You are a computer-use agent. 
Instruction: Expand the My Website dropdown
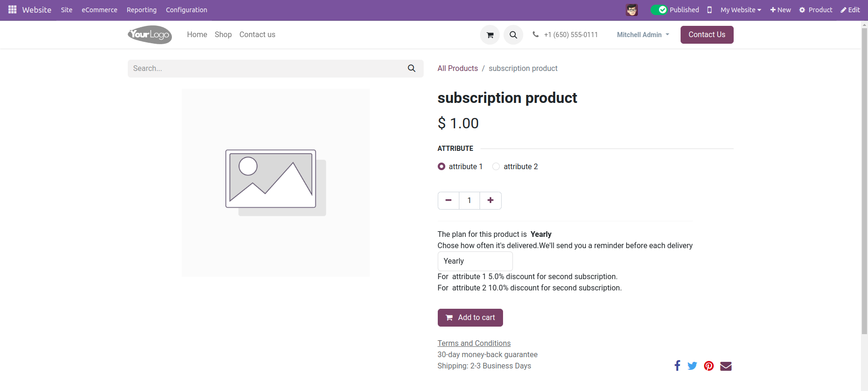pyautogui.click(x=741, y=10)
